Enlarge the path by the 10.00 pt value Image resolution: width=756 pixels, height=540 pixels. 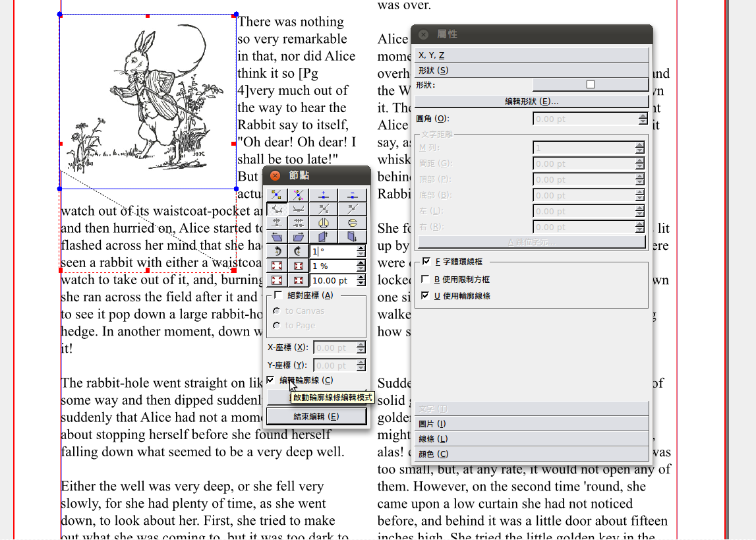coord(277,280)
